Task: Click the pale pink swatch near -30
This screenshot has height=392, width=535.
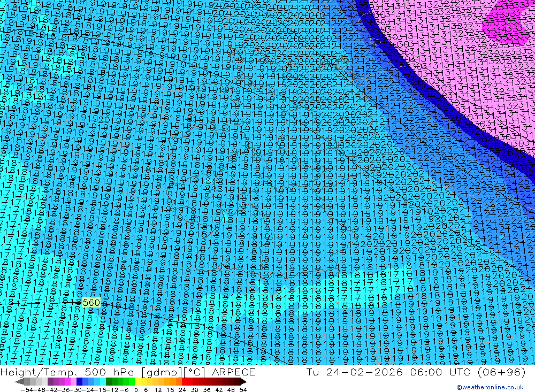Action: [x=73, y=382]
